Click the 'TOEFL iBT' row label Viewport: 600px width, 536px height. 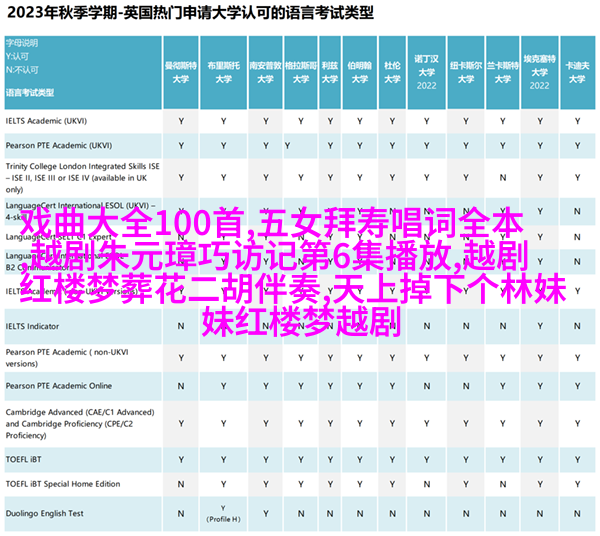tap(23, 459)
